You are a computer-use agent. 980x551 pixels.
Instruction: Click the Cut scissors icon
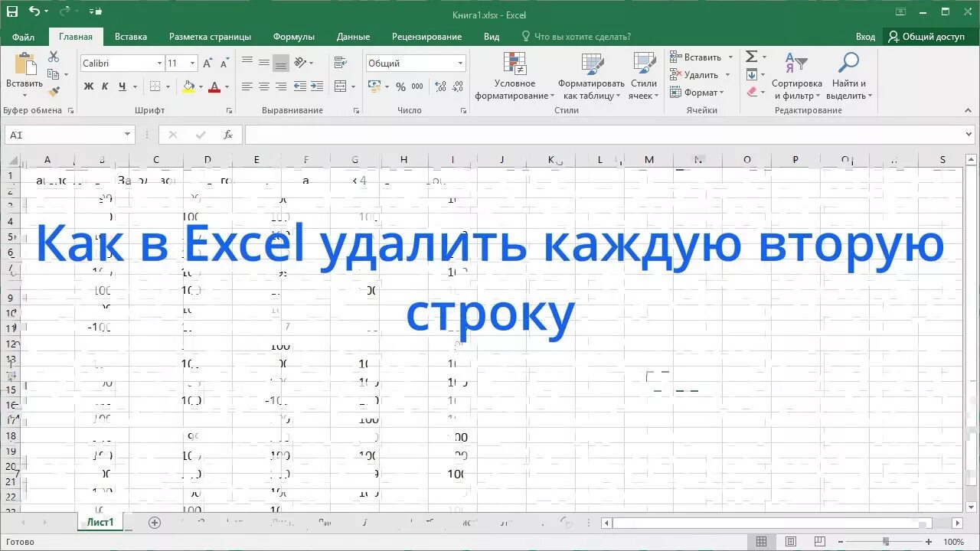[x=54, y=57]
